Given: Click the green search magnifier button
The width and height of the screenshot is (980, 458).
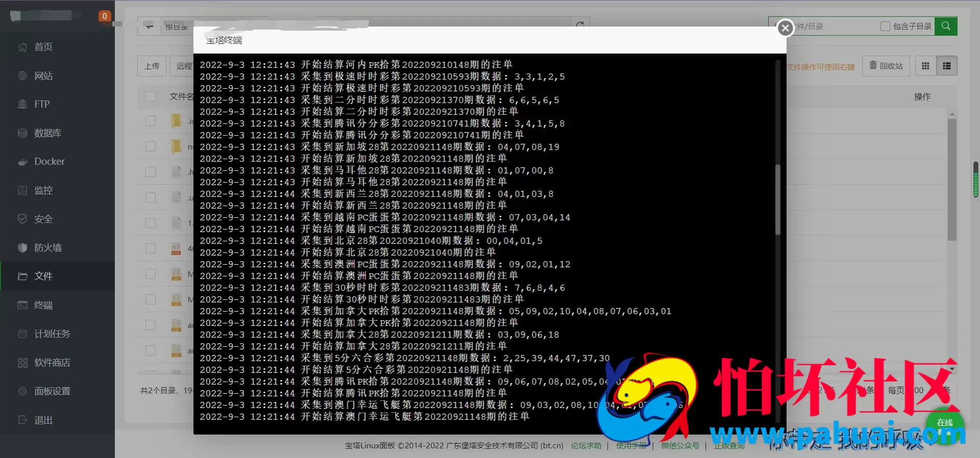Looking at the screenshot, I should tap(945, 26).
